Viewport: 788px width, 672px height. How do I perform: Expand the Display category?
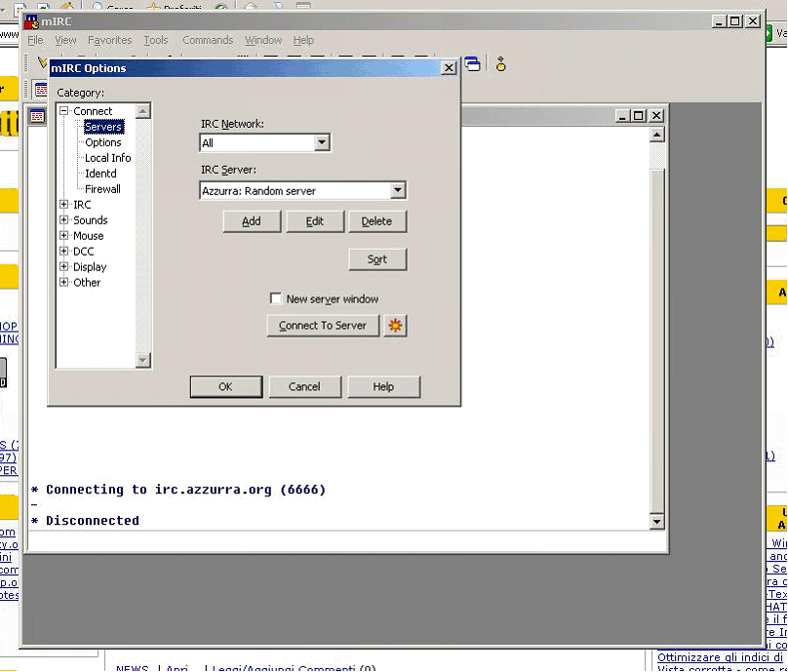pos(63,266)
